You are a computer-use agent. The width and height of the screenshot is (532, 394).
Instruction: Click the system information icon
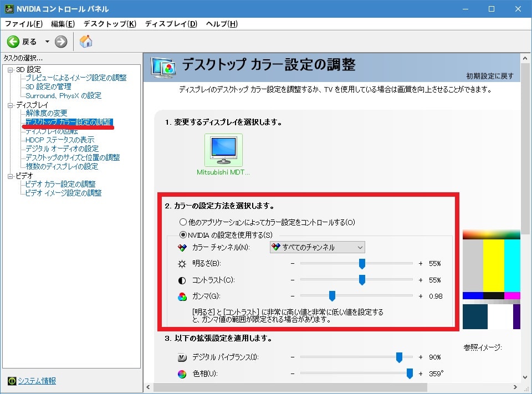coord(12,381)
